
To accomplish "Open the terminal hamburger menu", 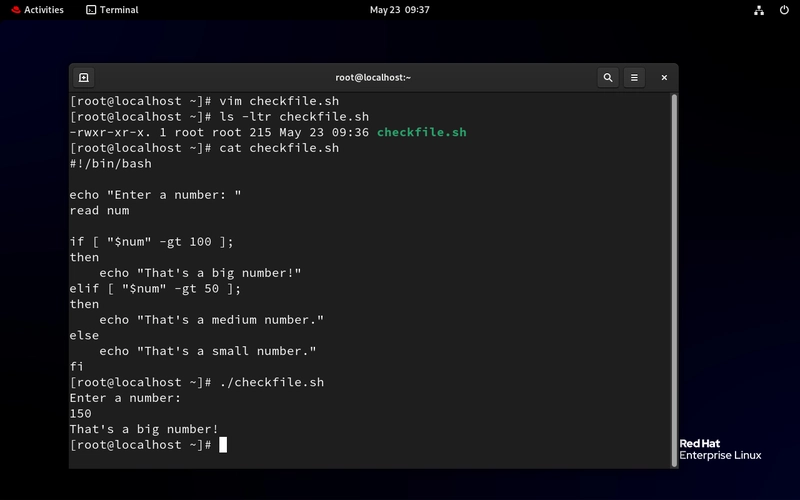I will click(634, 78).
